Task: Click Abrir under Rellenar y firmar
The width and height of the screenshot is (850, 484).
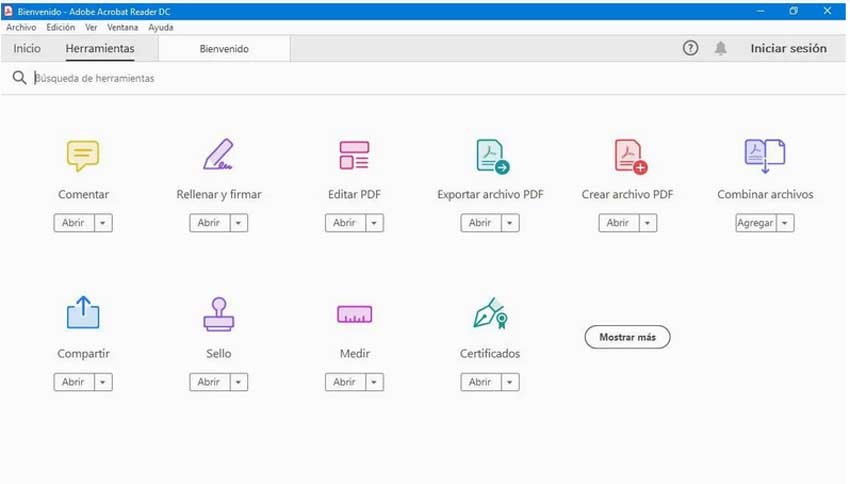Action: (210, 223)
